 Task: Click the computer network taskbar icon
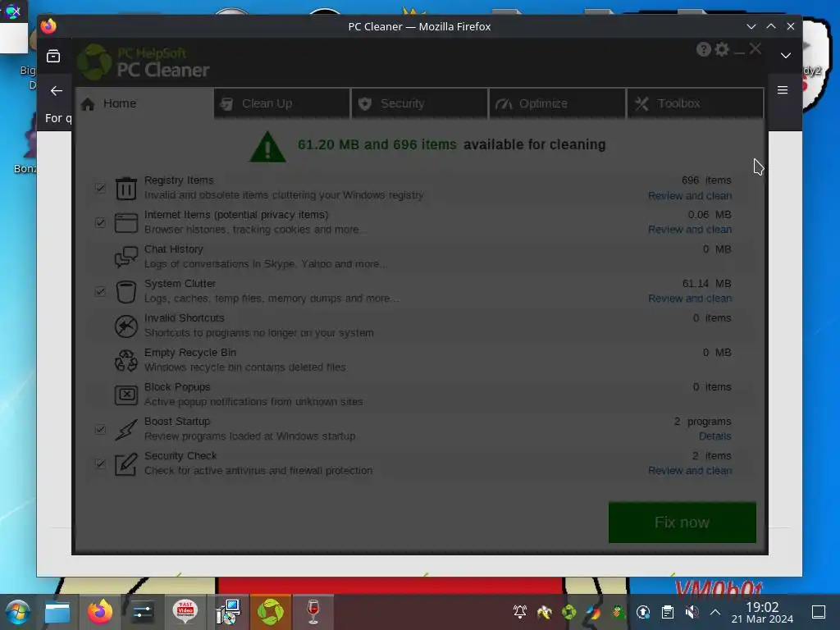[x=228, y=612]
